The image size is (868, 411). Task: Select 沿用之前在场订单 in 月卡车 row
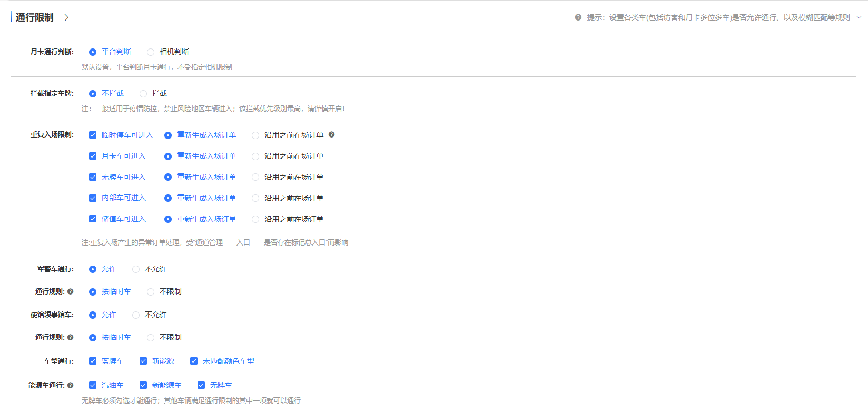(x=255, y=156)
